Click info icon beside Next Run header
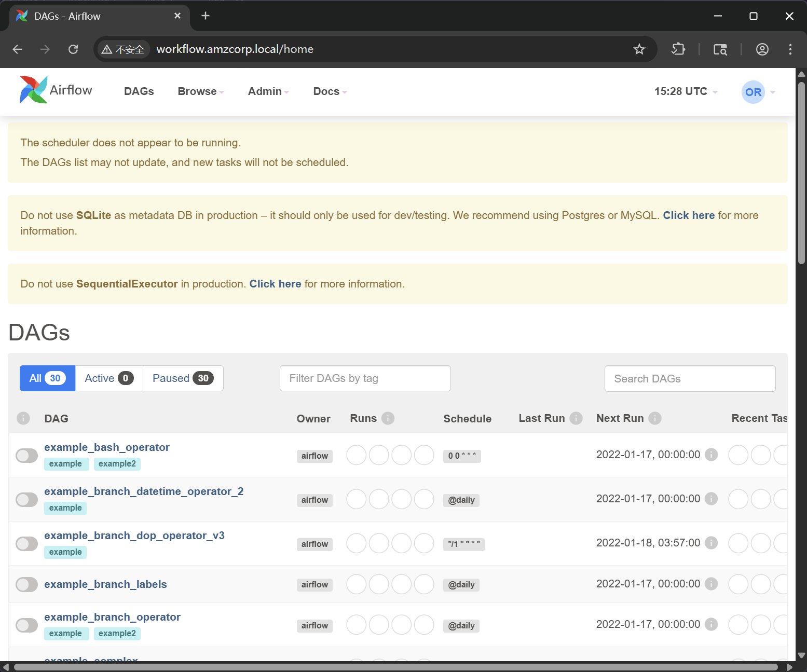807x672 pixels. click(655, 418)
